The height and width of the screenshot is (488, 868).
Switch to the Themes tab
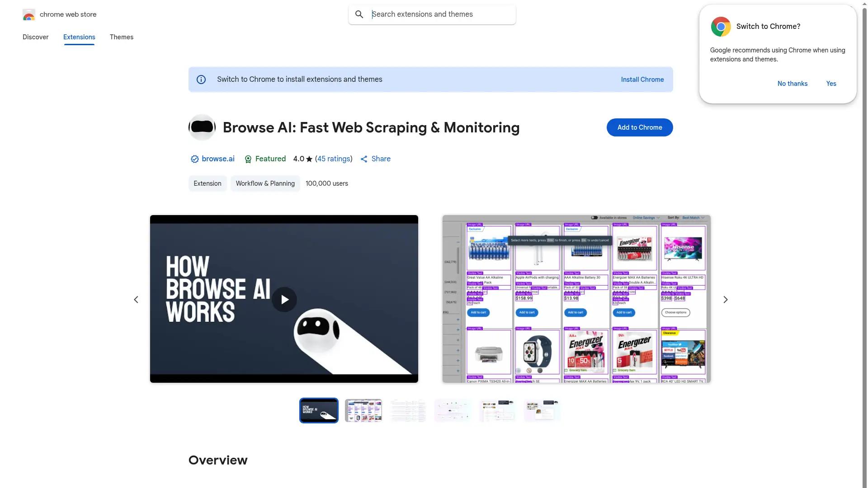[x=121, y=37]
